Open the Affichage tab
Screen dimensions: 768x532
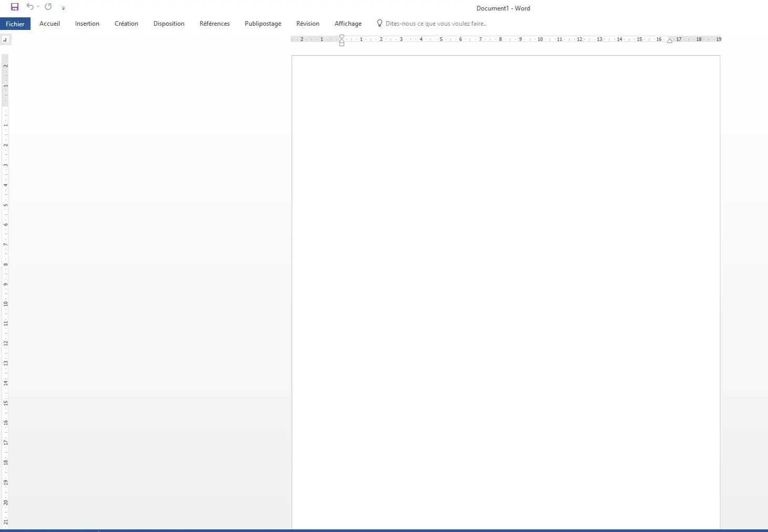[348, 24]
